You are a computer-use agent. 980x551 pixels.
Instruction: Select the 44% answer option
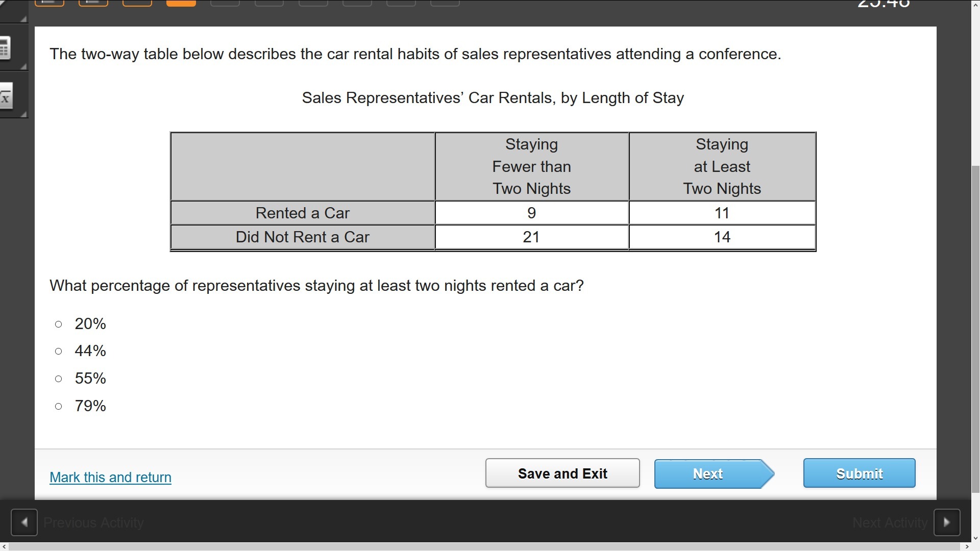pos(59,351)
